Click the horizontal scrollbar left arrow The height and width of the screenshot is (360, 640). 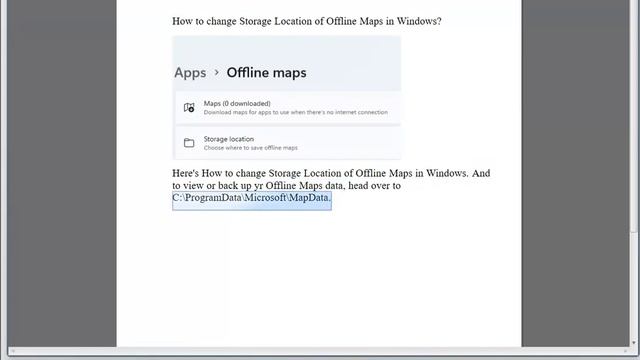tap(12, 351)
